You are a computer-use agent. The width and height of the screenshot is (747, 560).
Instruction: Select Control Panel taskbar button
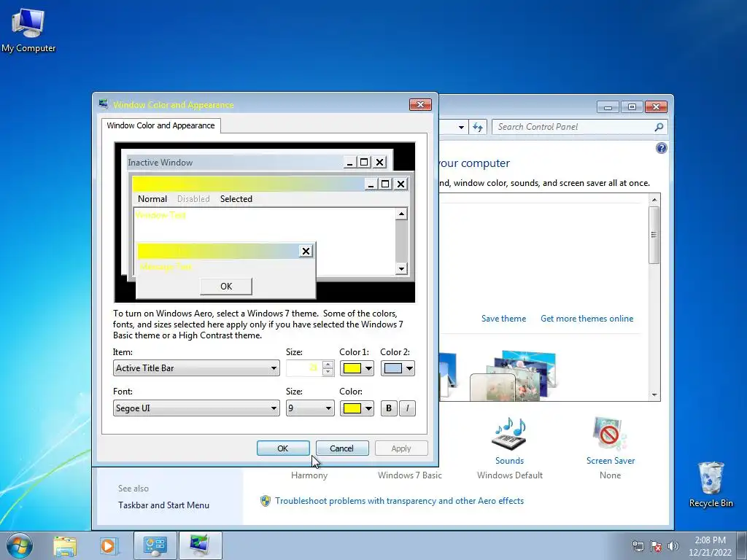tap(155, 545)
